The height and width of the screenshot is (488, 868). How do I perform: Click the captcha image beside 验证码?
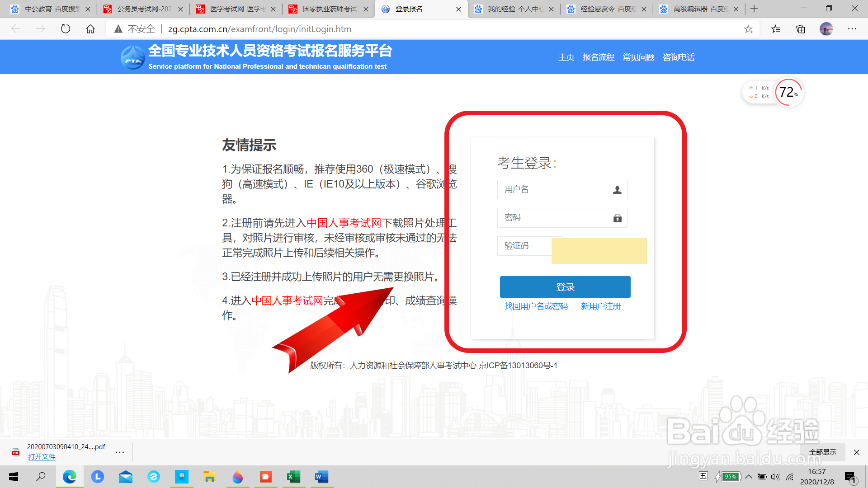pyautogui.click(x=599, y=251)
